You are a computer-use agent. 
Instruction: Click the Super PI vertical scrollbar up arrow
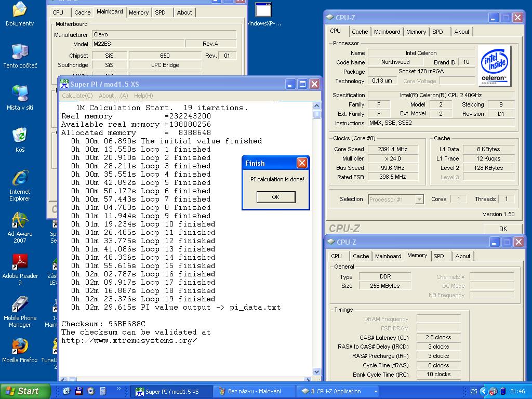click(316, 105)
